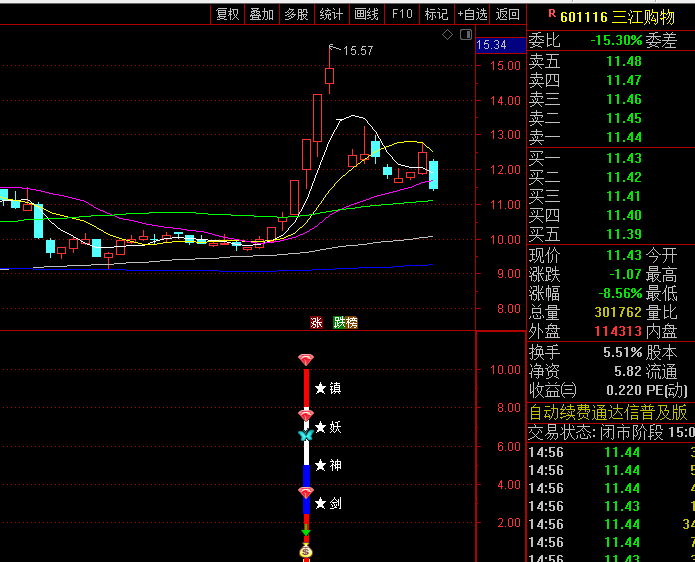This screenshot has height=562, width=695.
Task: Add stock via +自选 button
Action: (x=472, y=15)
